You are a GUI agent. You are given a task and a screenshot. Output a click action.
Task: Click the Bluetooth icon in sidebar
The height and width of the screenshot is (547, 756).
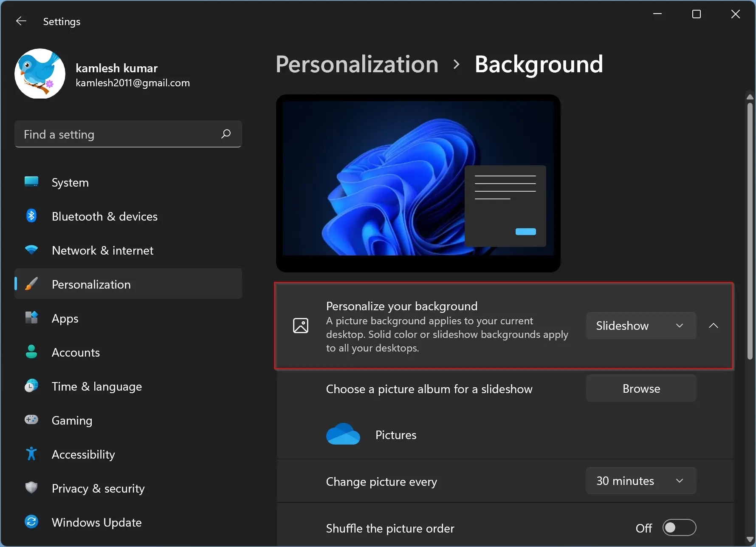[x=31, y=216]
